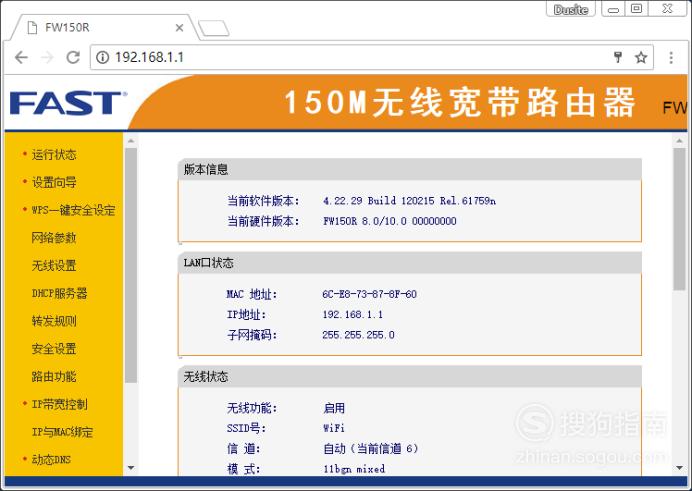Click sidebar scrollbar up arrow
692x491 pixels.
pyautogui.click(x=131, y=141)
